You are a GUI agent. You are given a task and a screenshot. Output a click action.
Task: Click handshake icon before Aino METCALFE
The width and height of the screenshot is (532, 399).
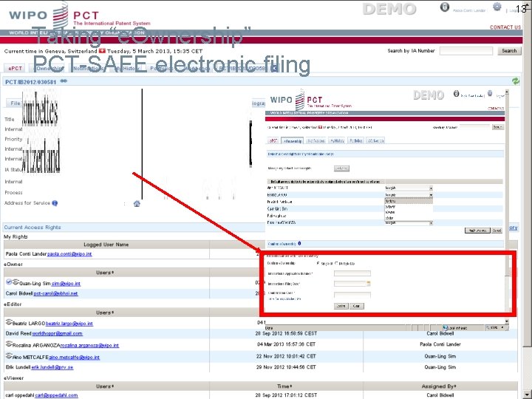[x=9, y=356]
